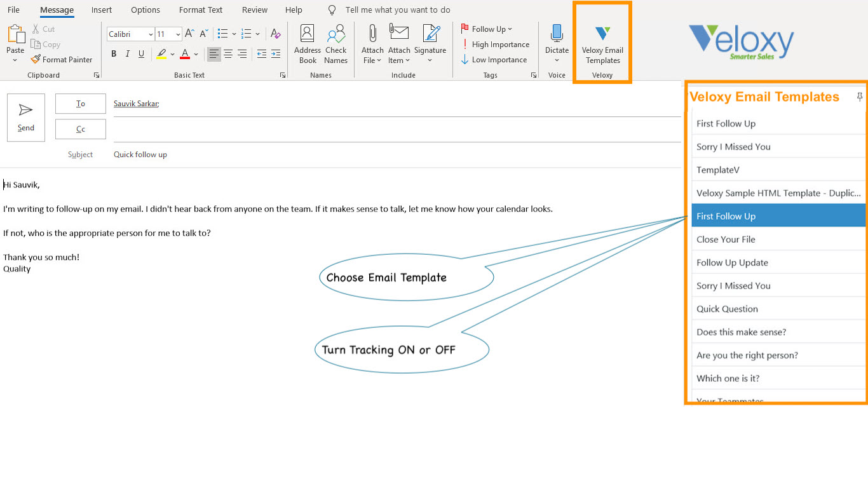Apply the yellow text highlight color

[x=161, y=54]
